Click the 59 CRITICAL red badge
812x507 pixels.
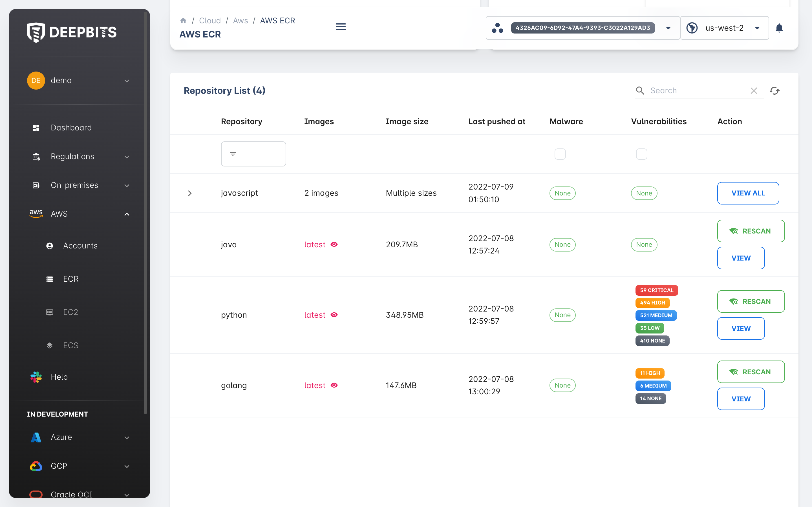tap(656, 290)
